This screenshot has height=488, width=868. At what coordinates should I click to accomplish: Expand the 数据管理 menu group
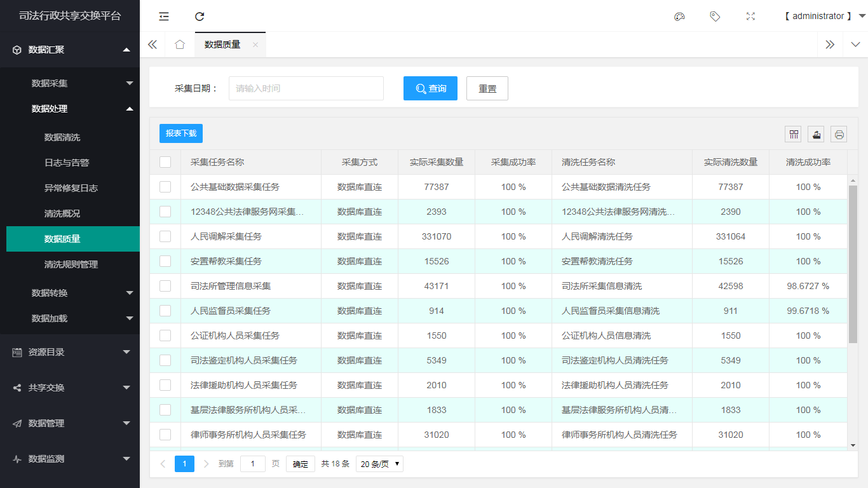click(x=126, y=423)
